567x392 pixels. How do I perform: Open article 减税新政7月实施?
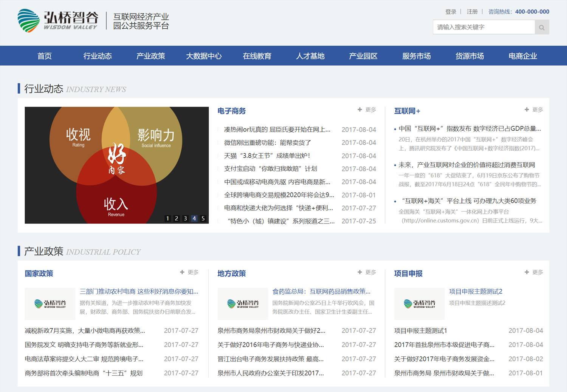click(x=85, y=331)
